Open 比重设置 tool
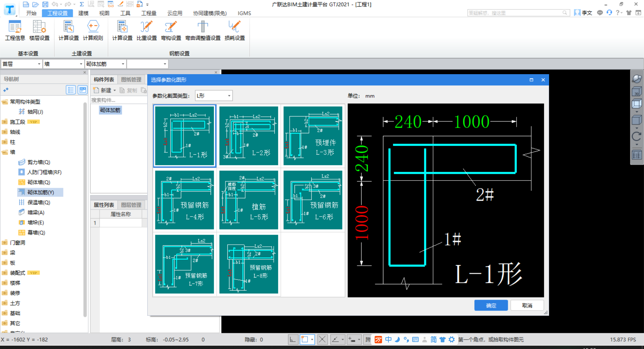 (x=147, y=31)
